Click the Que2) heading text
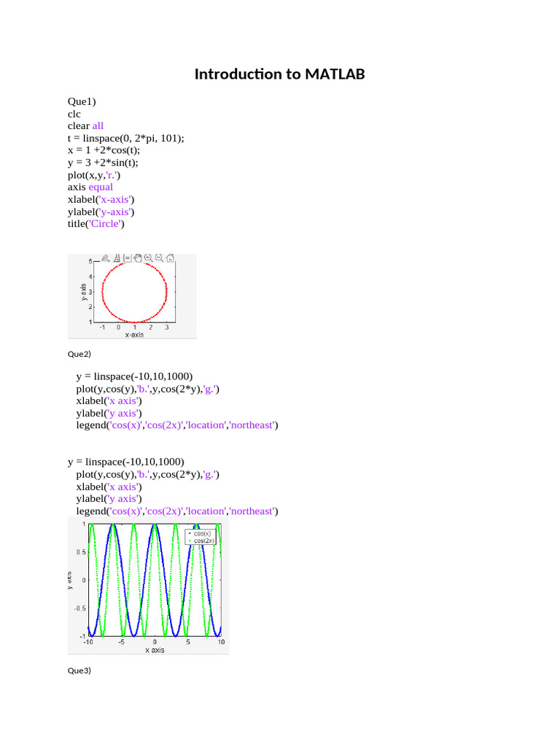The height and width of the screenshot is (747, 560). (79, 354)
